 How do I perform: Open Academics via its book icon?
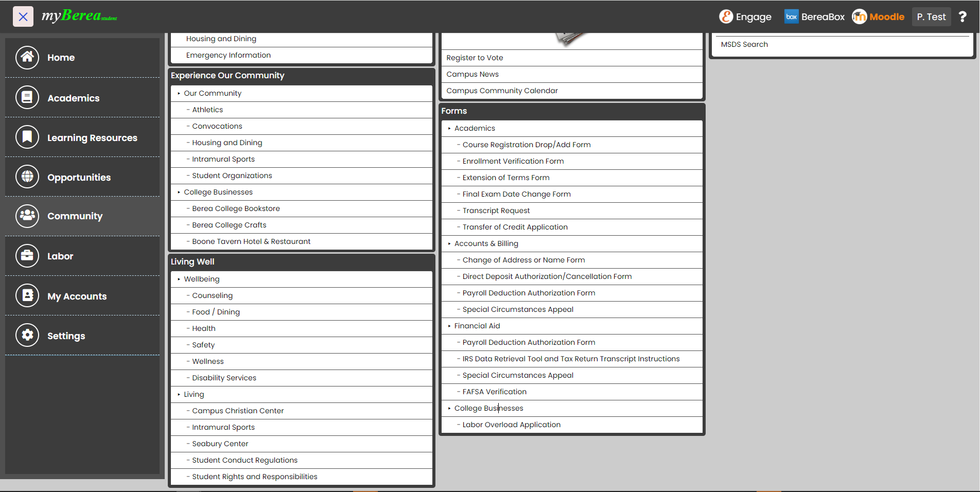(x=27, y=98)
